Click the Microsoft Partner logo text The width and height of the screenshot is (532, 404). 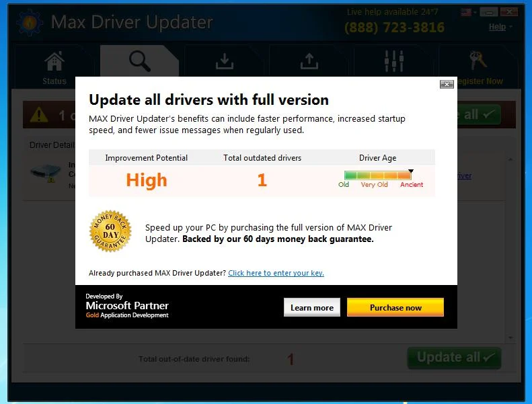pyautogui.click(x=127, y=306)
